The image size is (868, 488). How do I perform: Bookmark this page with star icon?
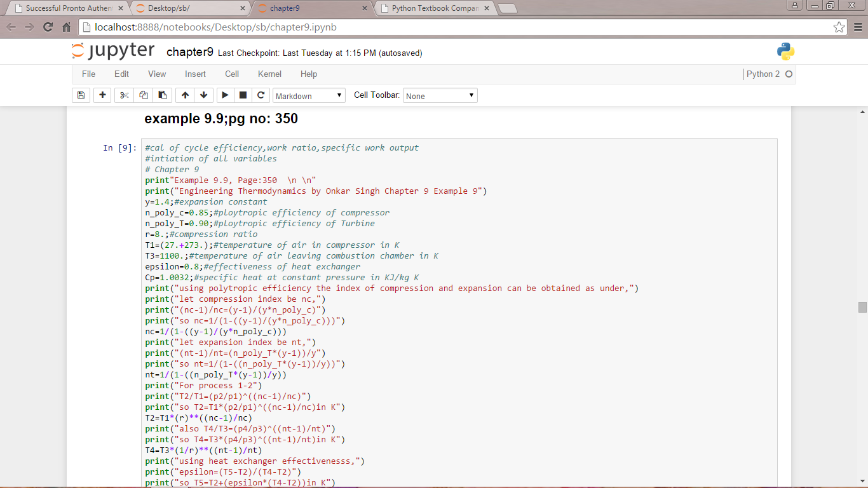(x=839, y=27)
